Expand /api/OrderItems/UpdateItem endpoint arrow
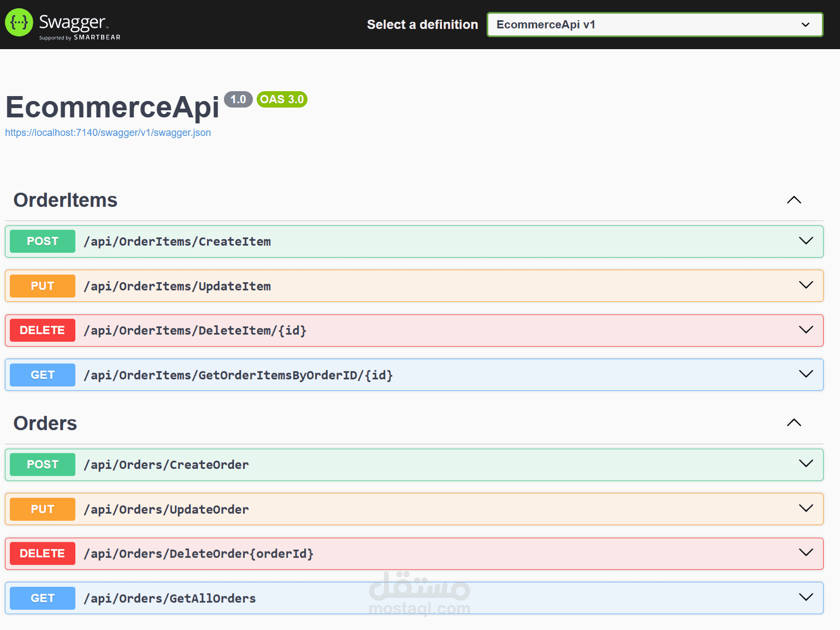 click(806, 285)
